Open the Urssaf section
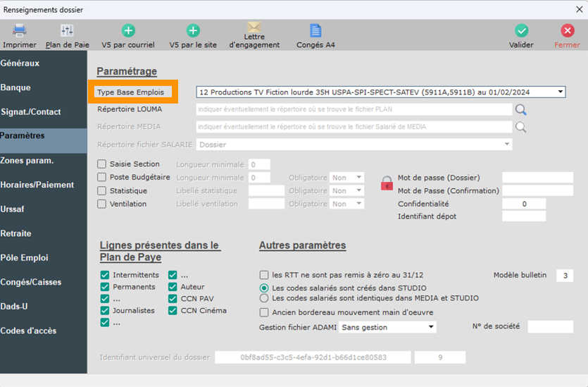 [44, 209]
